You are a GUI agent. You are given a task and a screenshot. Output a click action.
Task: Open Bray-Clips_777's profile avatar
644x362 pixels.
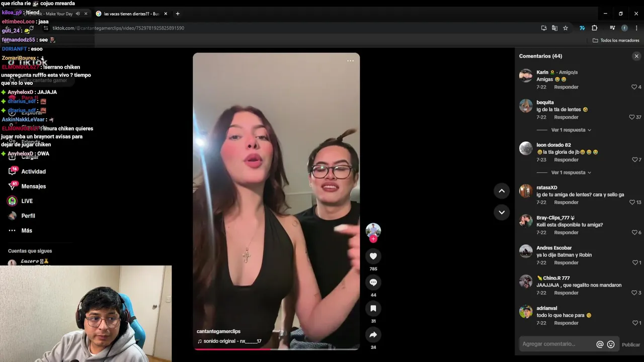[526, 221]
